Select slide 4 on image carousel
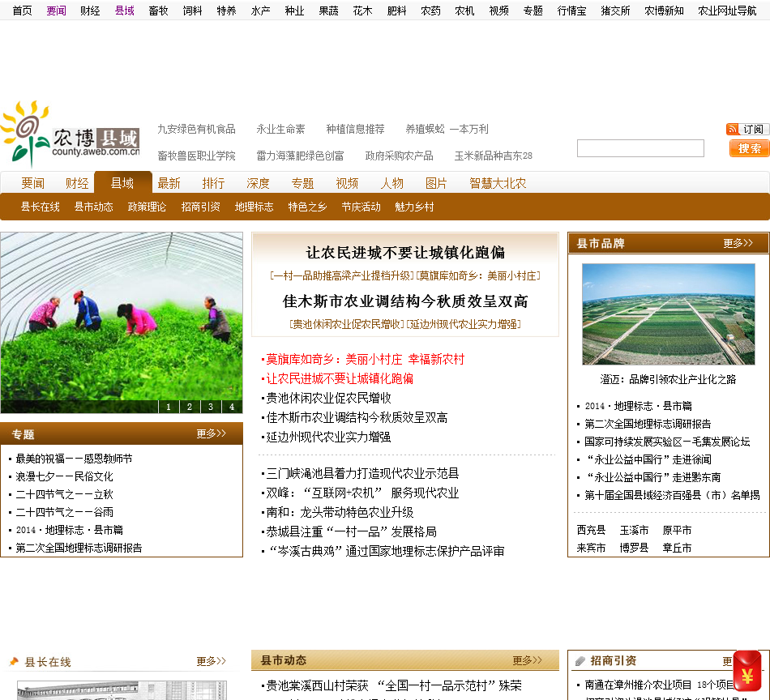This screenshot has width=770, height=700. [x=232, y=407]
